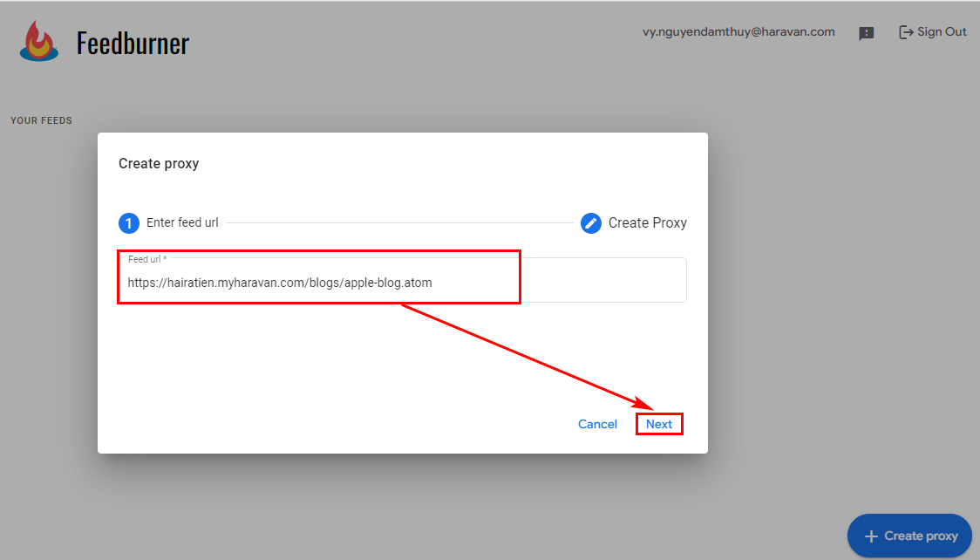Open the feedback icon in header

coord(867,33)
